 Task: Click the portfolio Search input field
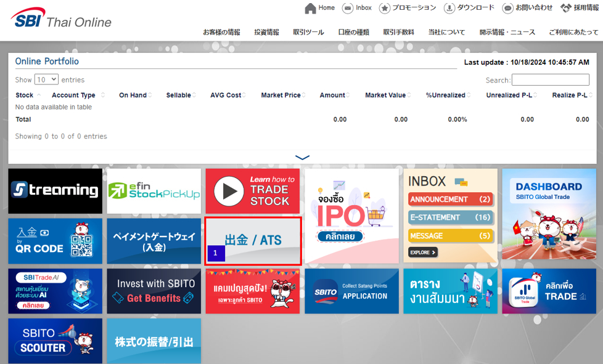pos(551,79)
